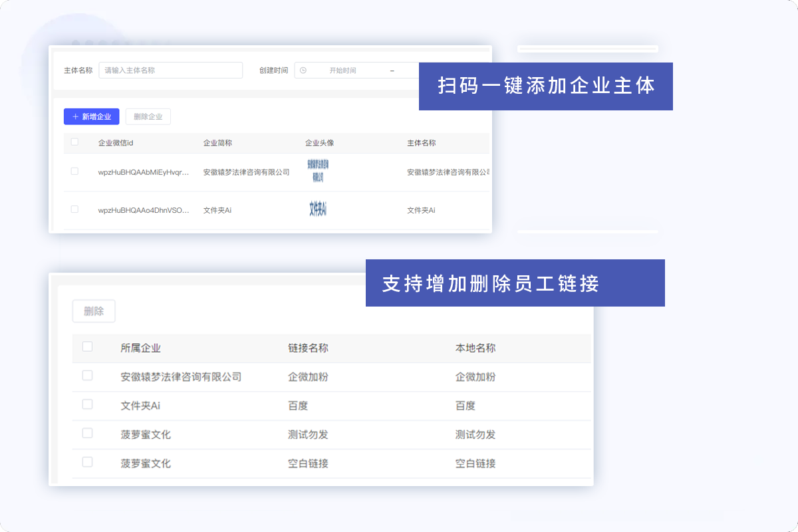Select all links via the lower table header checkbox
The image size is (798, 532).
click(x=87, y=348)
